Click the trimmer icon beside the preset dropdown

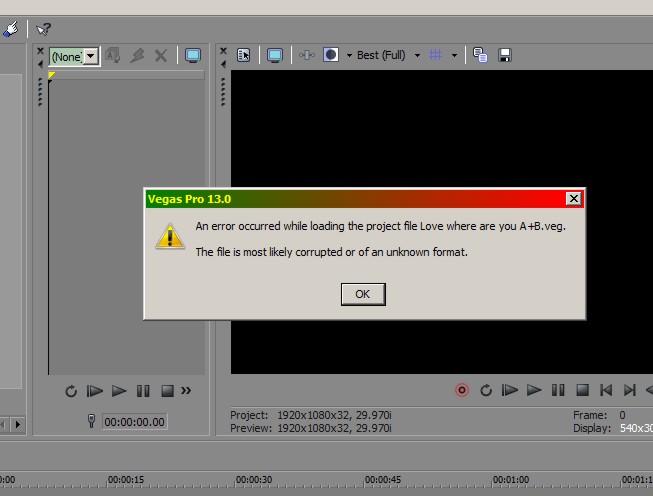(x=112, y=55)
